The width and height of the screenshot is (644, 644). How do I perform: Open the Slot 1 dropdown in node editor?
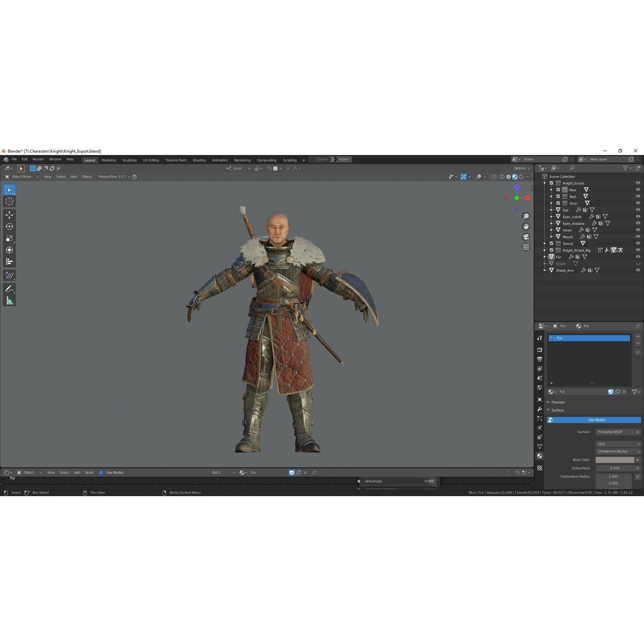click(x=223, y=472)
